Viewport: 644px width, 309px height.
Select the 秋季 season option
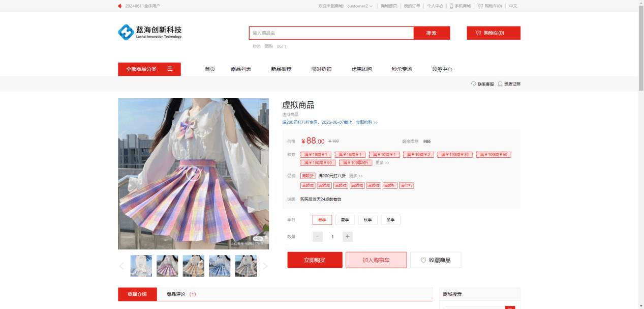point(368,220)
